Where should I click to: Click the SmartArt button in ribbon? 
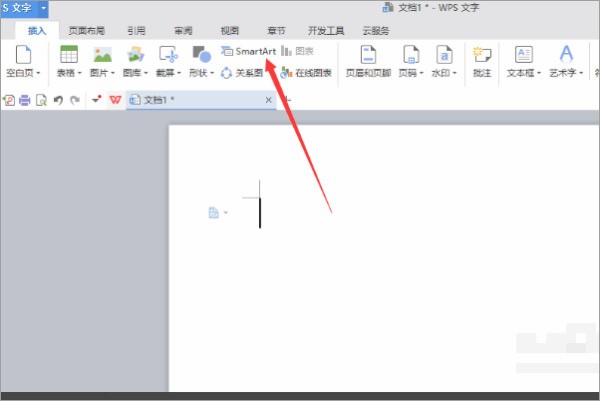coord(248,50)
